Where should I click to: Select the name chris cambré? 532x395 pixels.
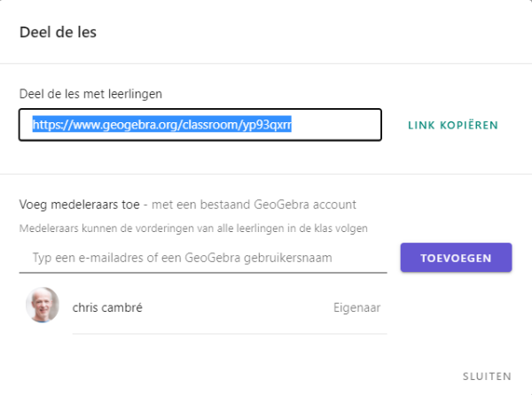pos(107,307)
